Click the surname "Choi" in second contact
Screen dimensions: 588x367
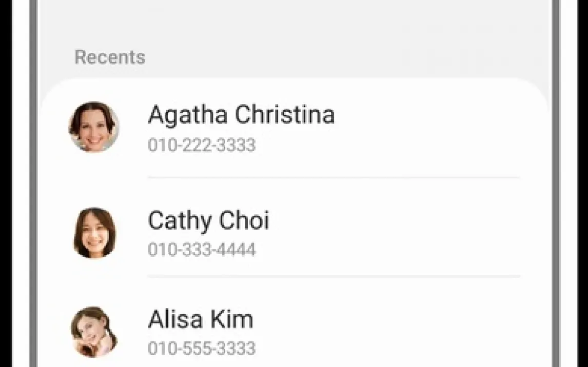[x=245, y=220]
